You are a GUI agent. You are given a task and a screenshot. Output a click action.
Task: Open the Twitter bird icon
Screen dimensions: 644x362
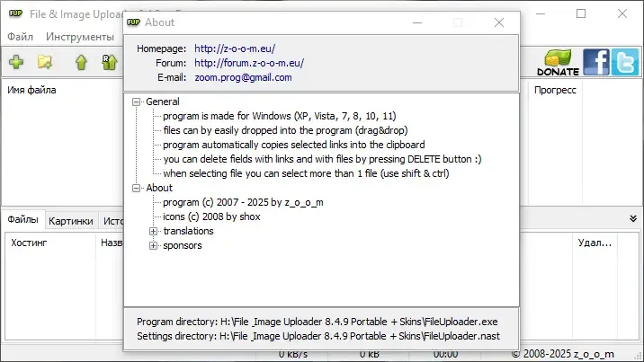coord(625,62)
